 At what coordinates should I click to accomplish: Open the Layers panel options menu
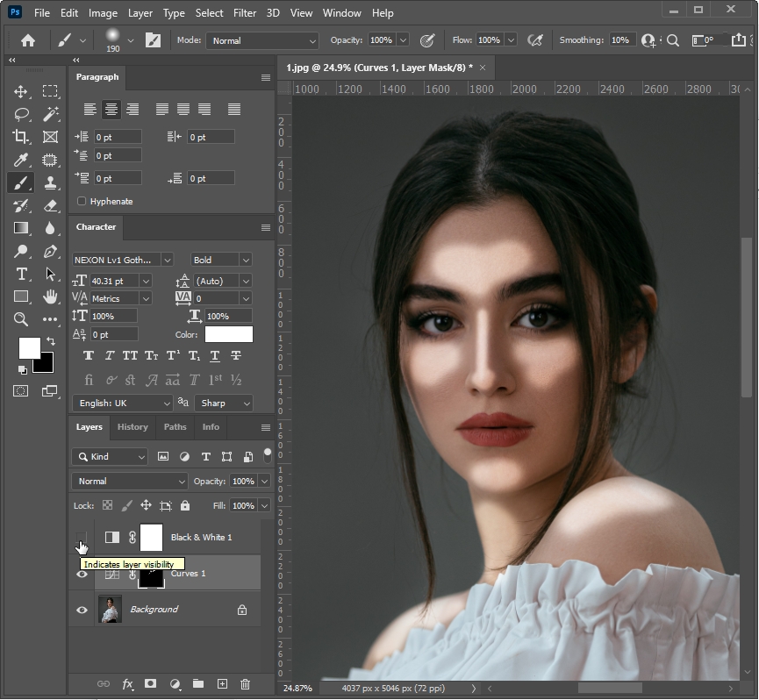tap(266, 428)
